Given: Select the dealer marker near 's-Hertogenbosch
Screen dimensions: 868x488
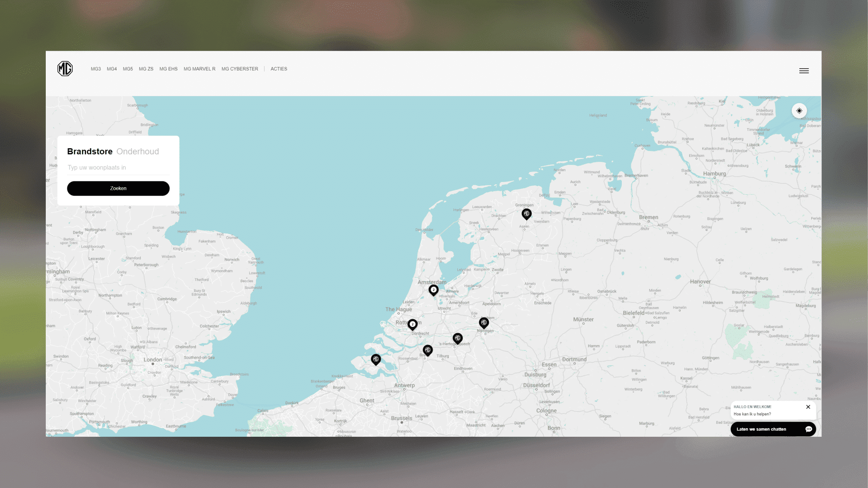Looking at the screenshot, I should coord(457,338).
